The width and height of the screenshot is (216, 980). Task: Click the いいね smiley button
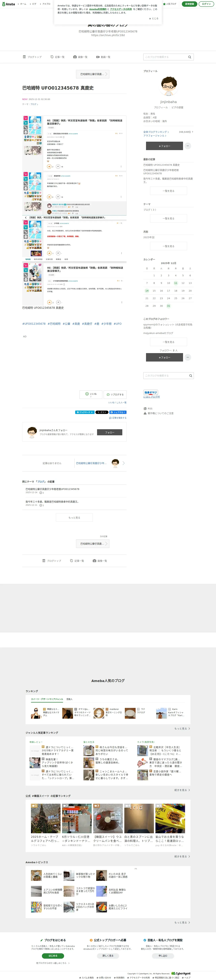[91, 394]
